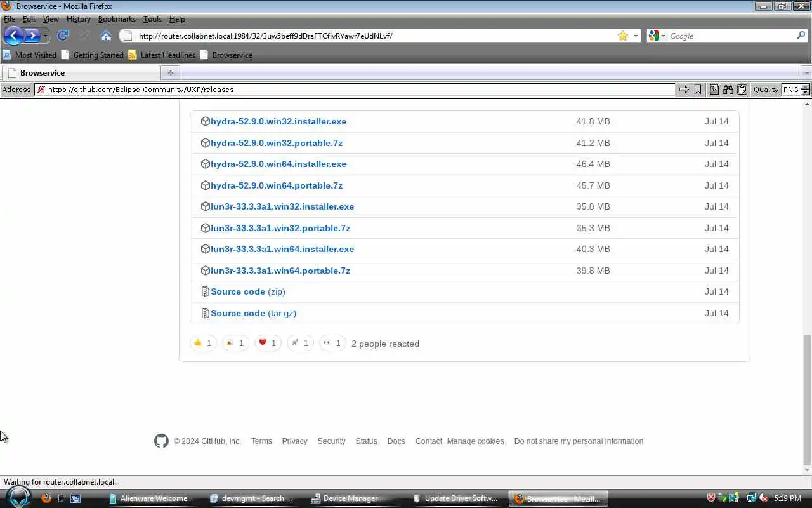This screenshot has width=812, height=508.
Task: Open the History menu
Action: [79, 19]
